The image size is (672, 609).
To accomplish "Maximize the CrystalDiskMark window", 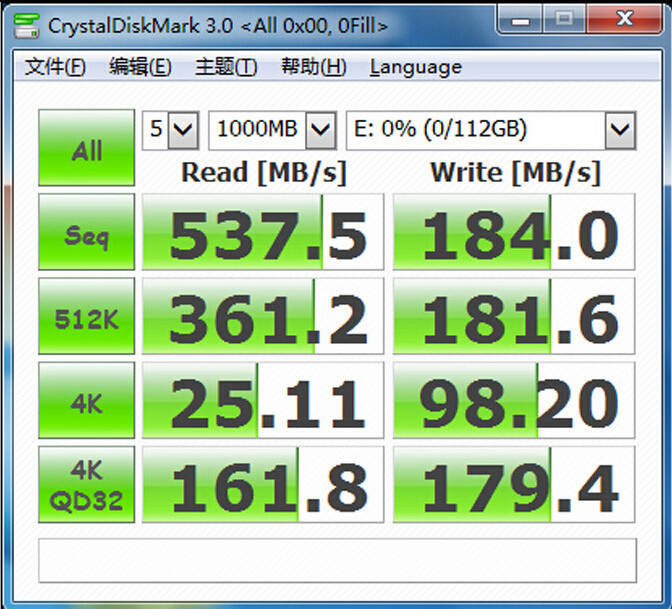I will [564, 19].
